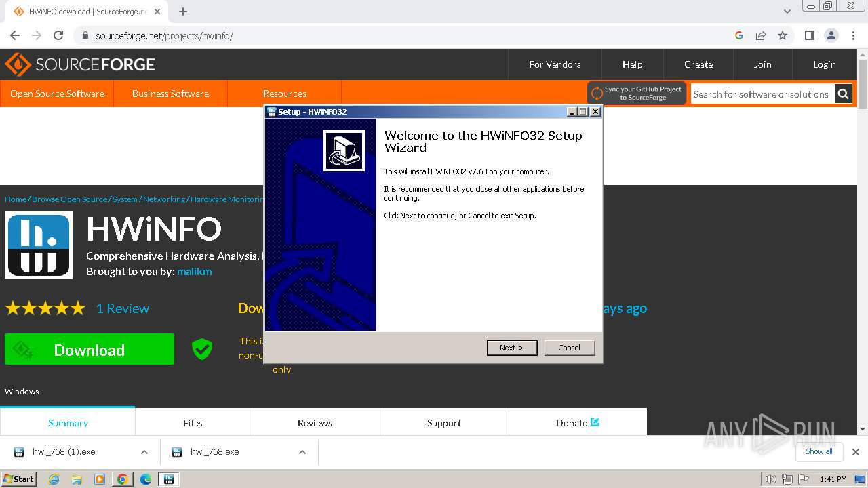Focus the software search field
This screenshot has width=868, height=488.
(x=762, y=94)
